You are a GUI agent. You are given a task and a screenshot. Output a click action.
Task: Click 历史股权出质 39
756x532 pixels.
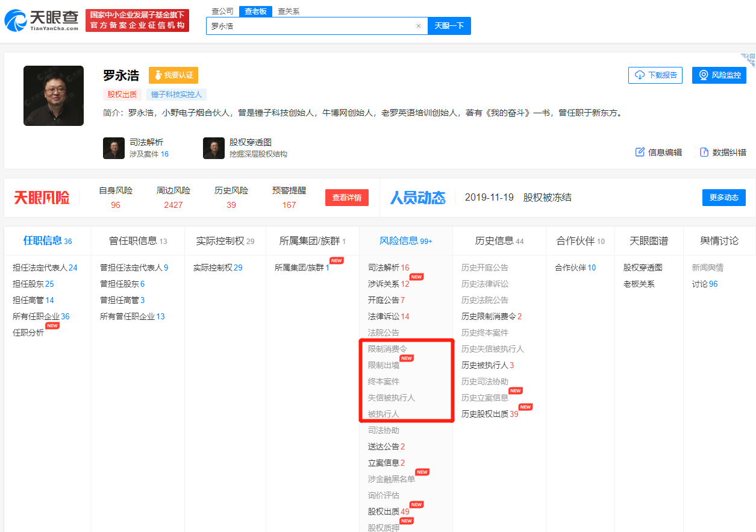(x=490, y=414)
